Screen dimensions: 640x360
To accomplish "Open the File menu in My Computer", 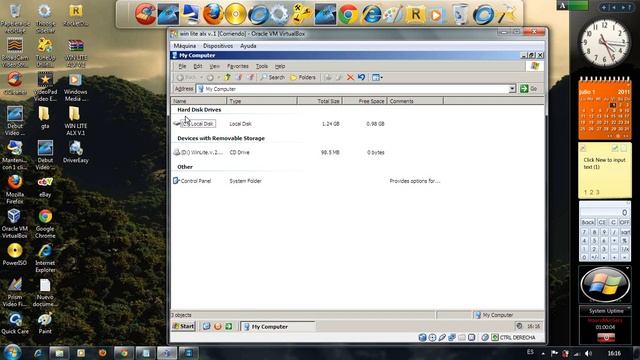I will coord(182,66).
